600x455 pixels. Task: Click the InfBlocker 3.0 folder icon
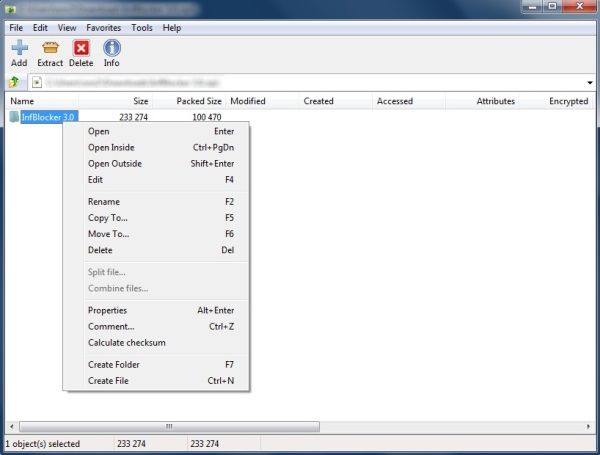coord(14,117)
